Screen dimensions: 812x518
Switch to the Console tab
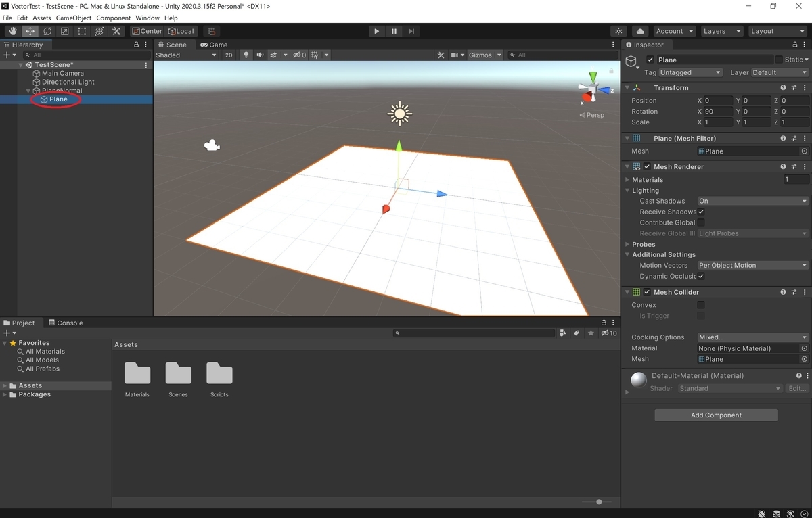66,323
